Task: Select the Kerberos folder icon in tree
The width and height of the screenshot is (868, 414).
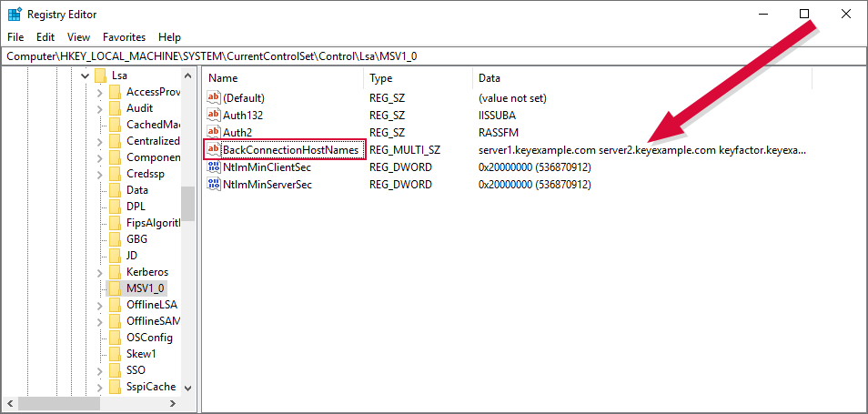Action: [115, 272]
